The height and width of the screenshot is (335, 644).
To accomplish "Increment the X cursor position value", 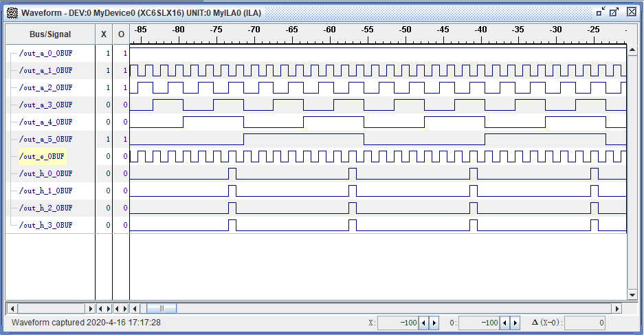I will coord(434,323).
